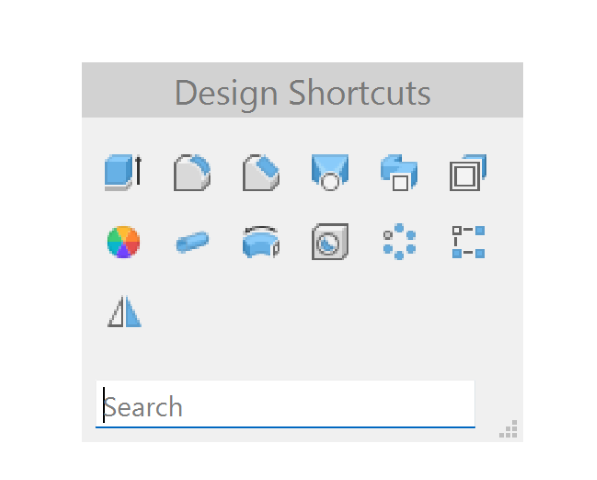Start the Sweep tool with square profile
Image resolution: width=597 pixels, height=480 pixels.
[x=399, y=172]
